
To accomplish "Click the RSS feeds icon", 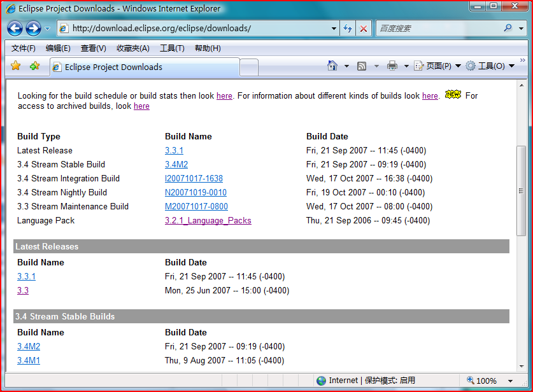I will (x=362, y=66).
